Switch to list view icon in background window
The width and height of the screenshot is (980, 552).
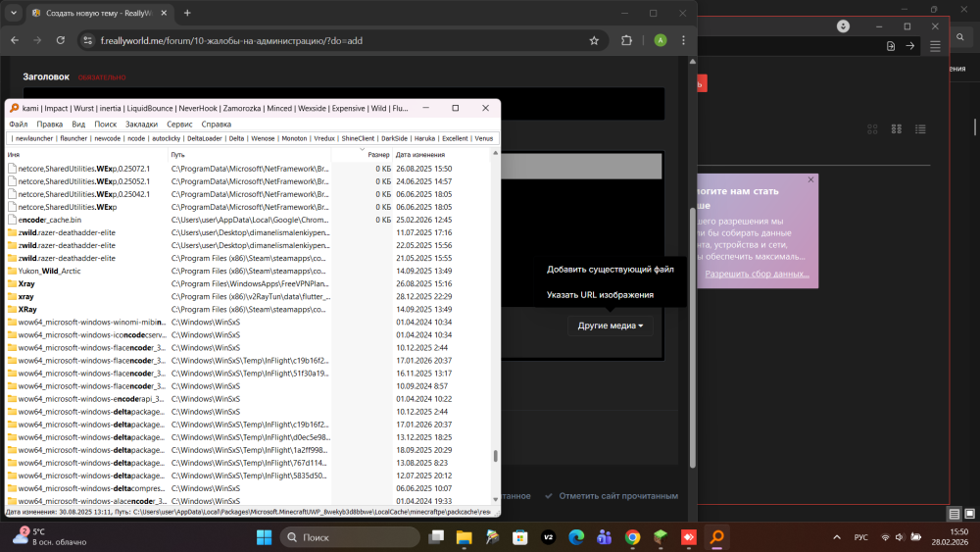[920, 129]
